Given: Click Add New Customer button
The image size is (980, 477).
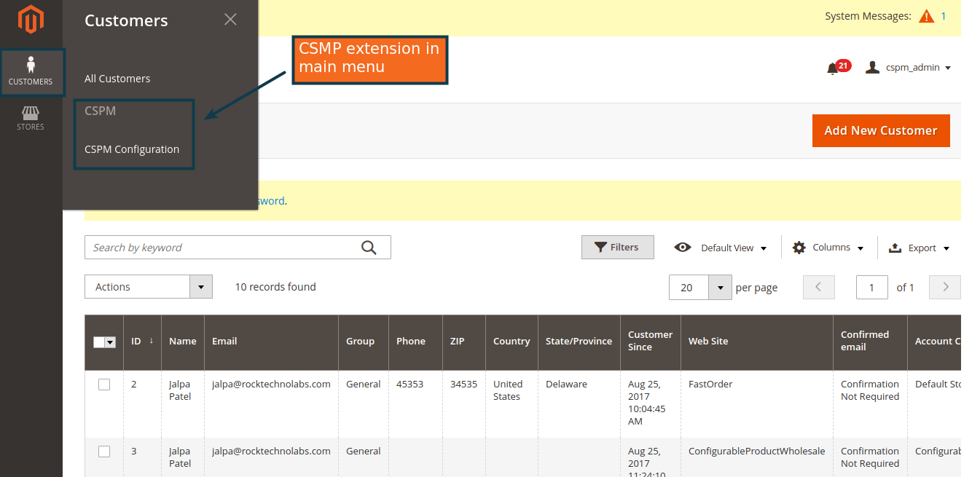Looking at the screenshot, I should pyautogui.click(x=881, y=130).
